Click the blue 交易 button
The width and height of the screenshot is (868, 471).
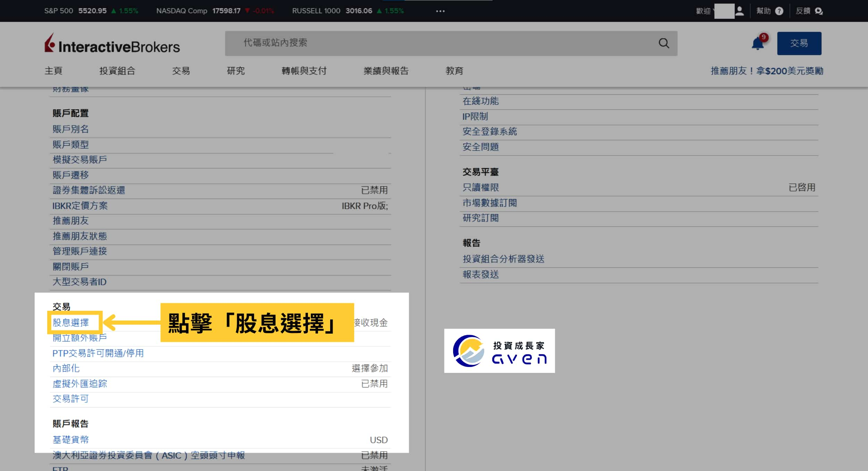tap(799, 43)
